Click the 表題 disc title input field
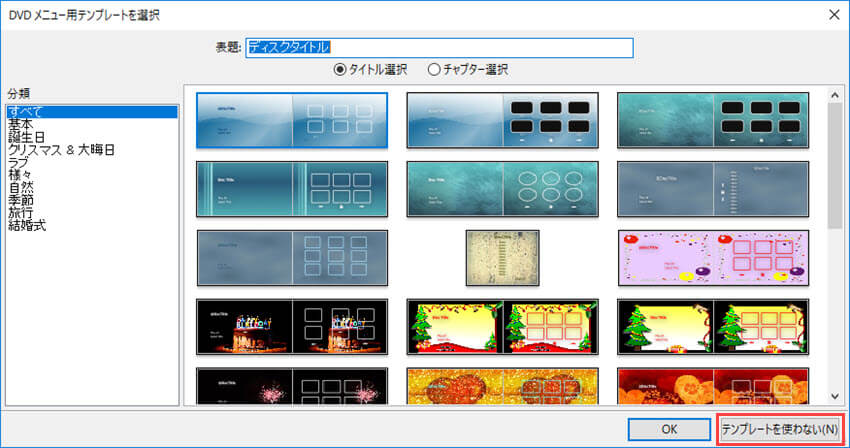 click(440, 47)
